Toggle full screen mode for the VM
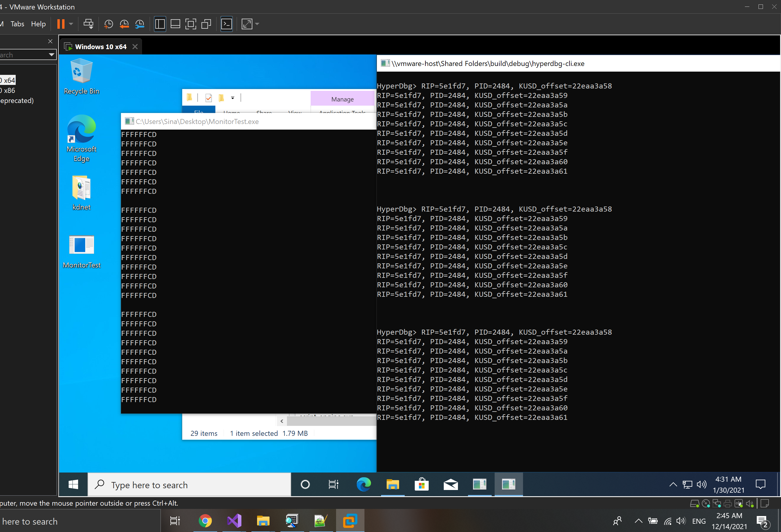Image resolution: width=781 pixels, height=532 pixels. click(x=191, y=24)
